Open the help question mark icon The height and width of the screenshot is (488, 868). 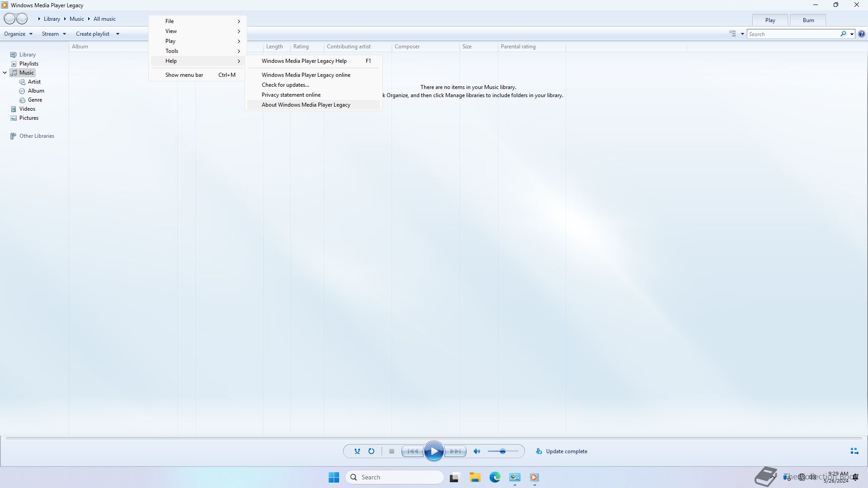pyautogui.click(x=861, y=34)
